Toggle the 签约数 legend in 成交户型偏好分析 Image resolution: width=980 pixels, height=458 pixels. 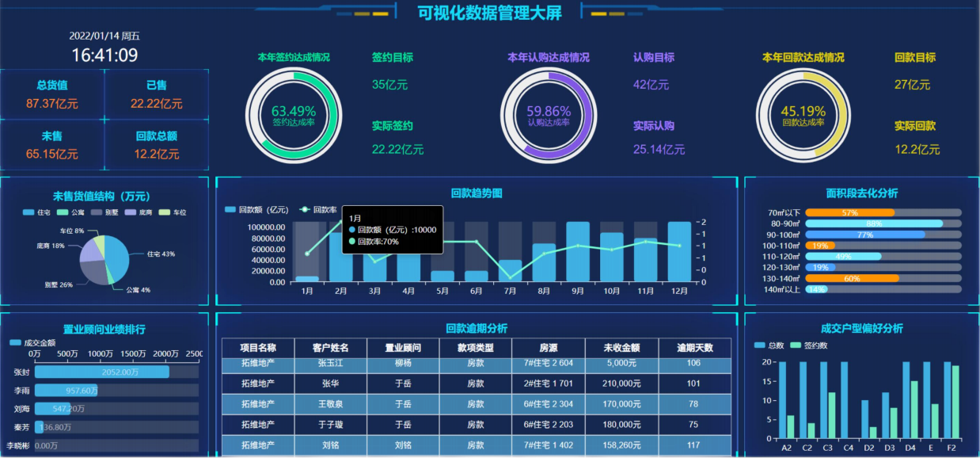pos(808,345)
